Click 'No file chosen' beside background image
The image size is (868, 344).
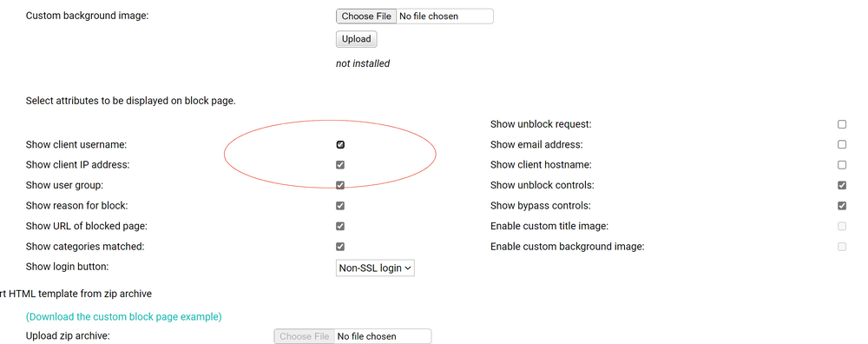pyautogui.click(x=429, y=17)
